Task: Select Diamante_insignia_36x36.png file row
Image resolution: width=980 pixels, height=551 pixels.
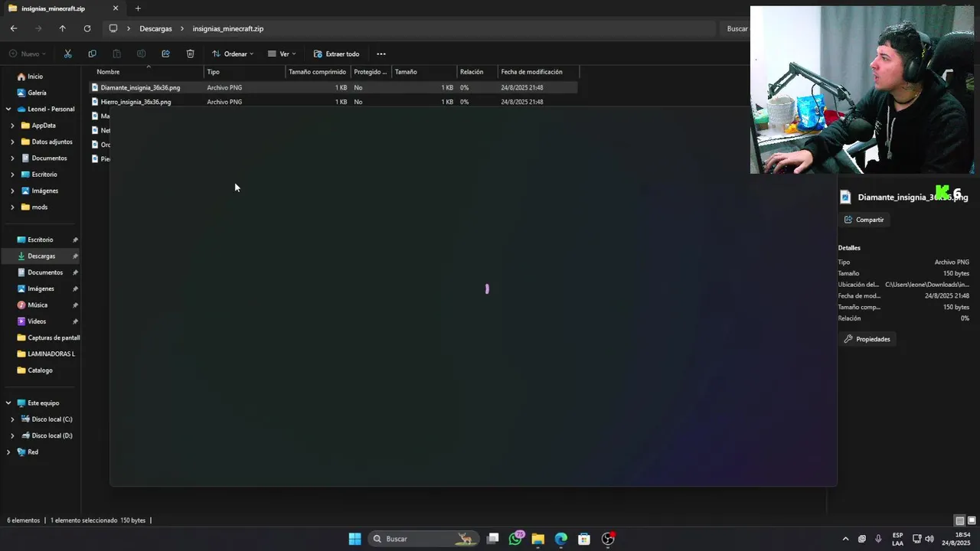Action: pyautogui.click(x=334, y=87)
